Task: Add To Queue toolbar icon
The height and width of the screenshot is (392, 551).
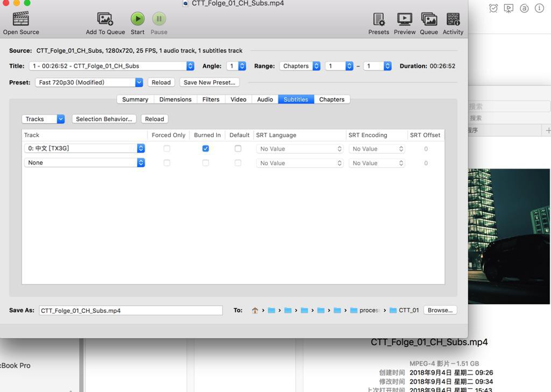Action: [x=105, y=19]
